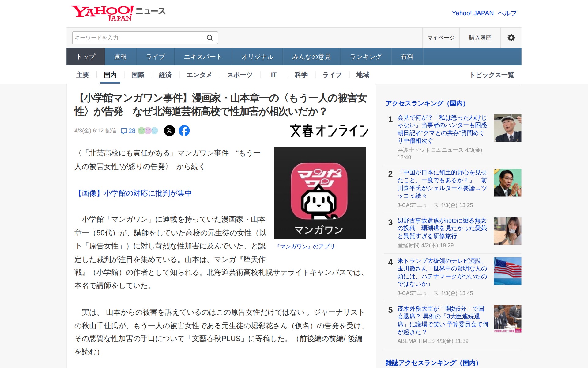Click the 【画像】小学館の対応に批判が集中 link
The image size is (588, 368).
point(134,193)
